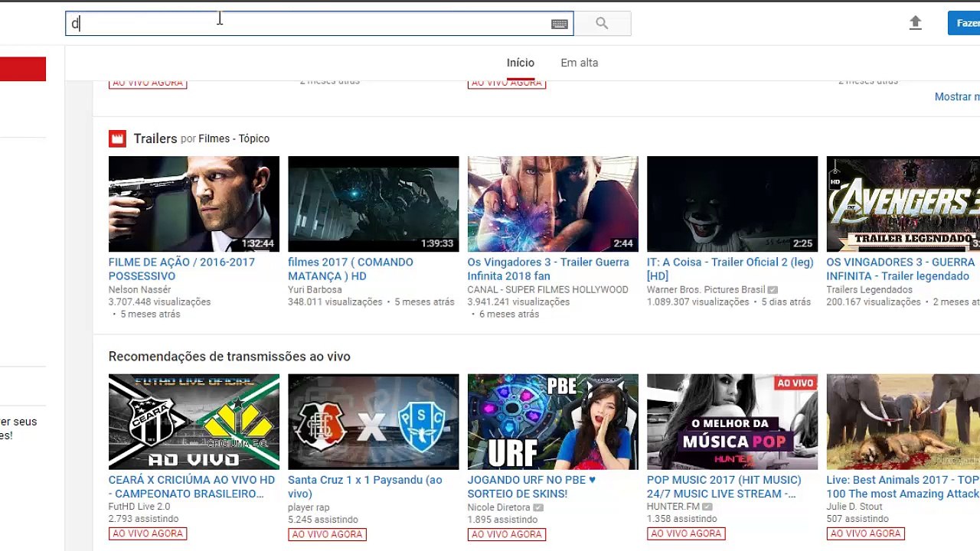Open Warner Bros. Pictures Brasil channel
Viewport: 980px width, 551px height.
coord(706,290)
